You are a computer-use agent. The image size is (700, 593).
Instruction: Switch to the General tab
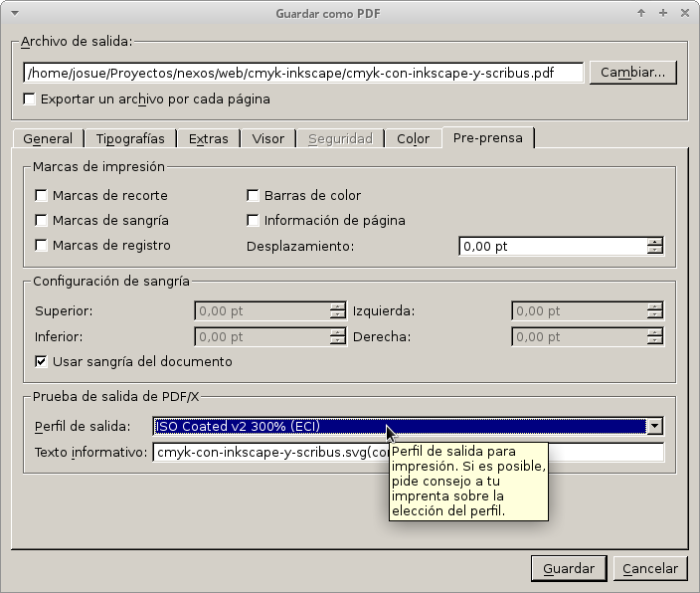[x=47, y=139]
